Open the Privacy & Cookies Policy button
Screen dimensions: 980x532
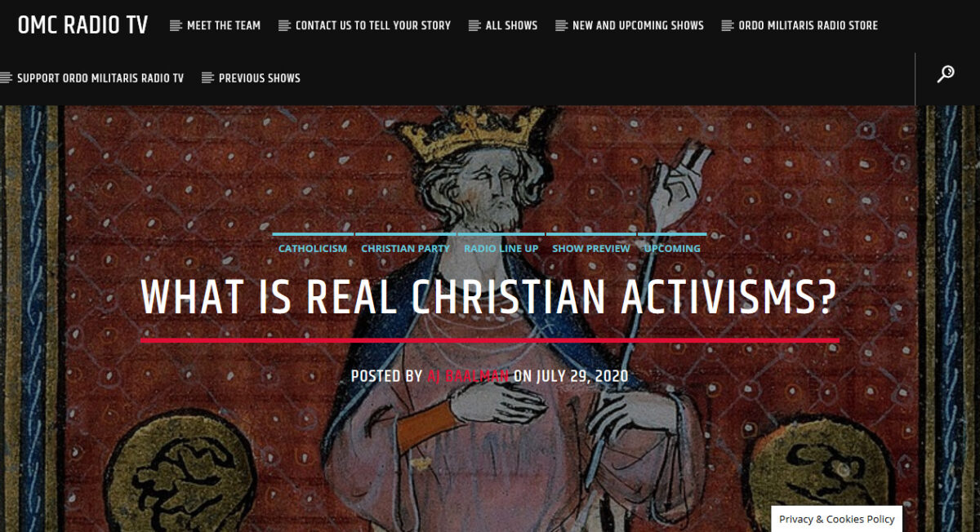click(837, 519)
